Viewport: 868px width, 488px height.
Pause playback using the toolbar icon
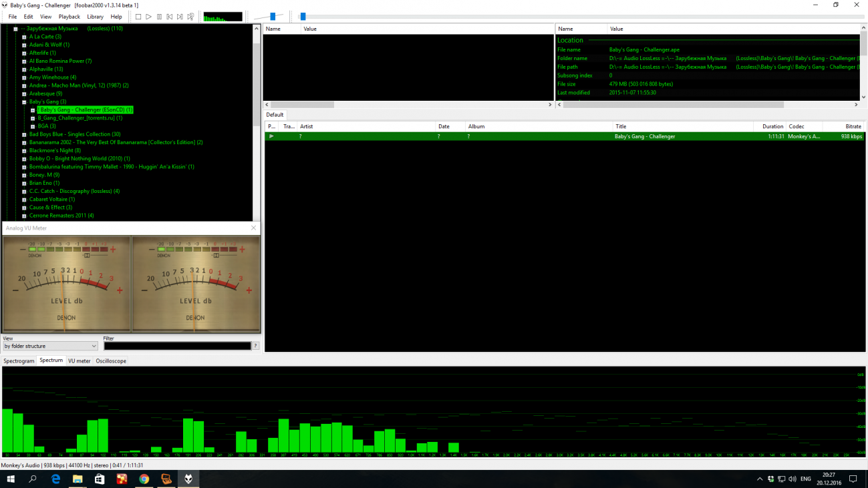coord(159,17)
